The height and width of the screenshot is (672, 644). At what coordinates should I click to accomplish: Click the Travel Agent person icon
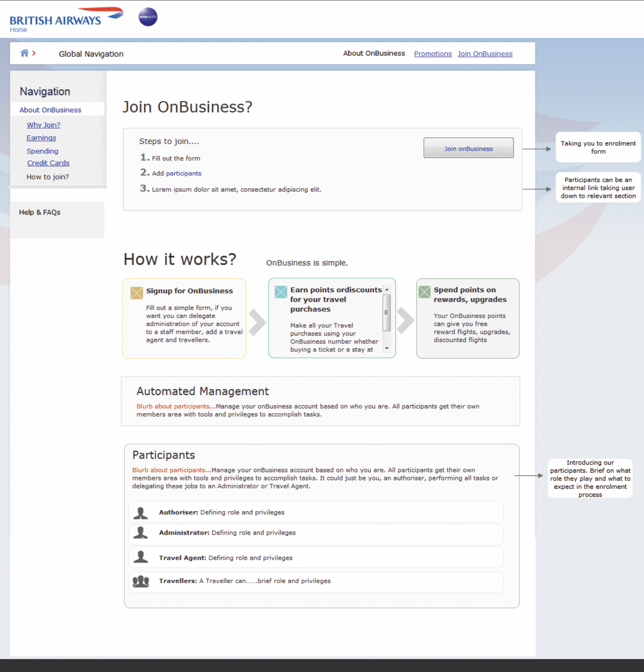pyautogui.click(x=140, y=557)
